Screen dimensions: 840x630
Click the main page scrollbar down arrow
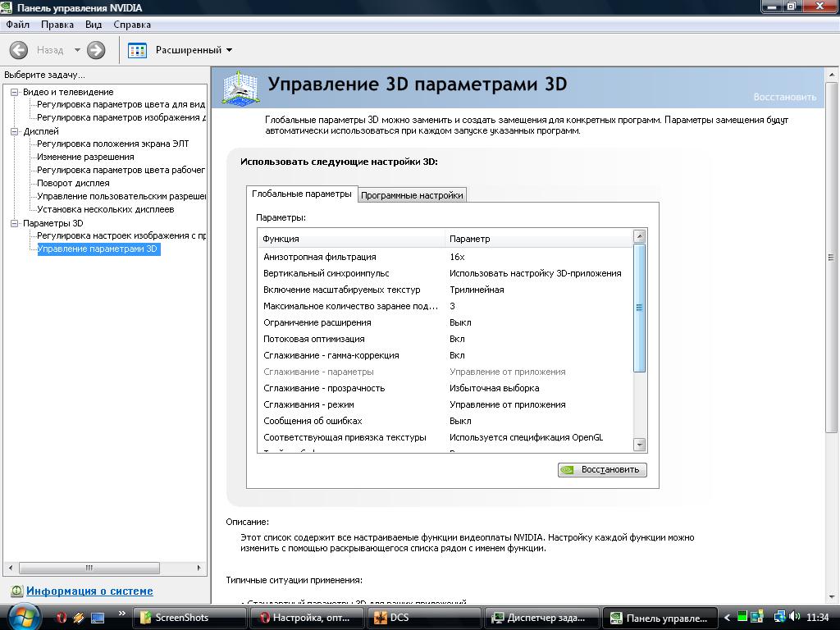832,597
